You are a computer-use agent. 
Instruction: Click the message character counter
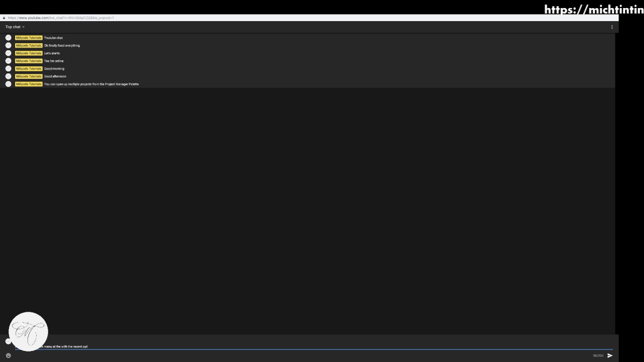tap(598, 355)
